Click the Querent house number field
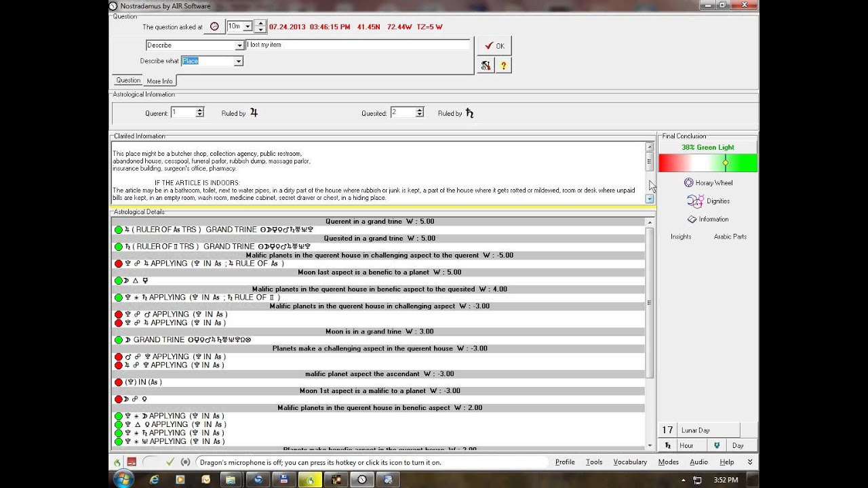Screen dimensions: 868x488 183,113
